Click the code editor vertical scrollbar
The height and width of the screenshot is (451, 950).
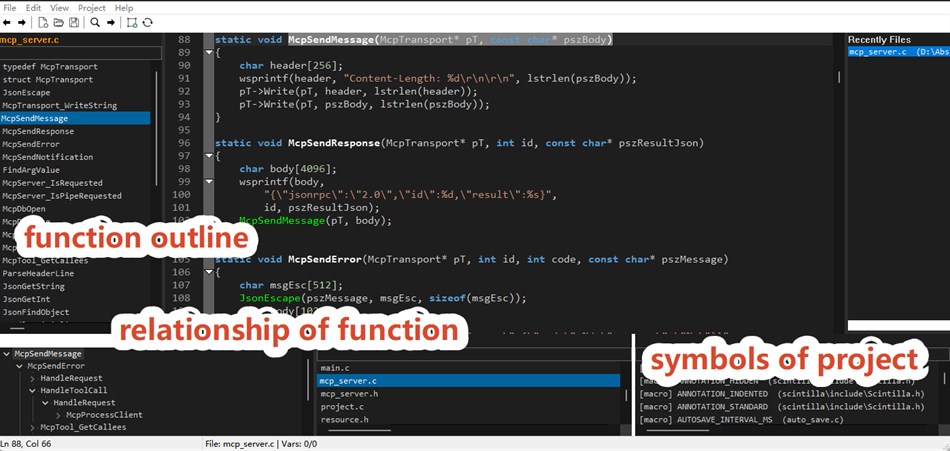839,77
